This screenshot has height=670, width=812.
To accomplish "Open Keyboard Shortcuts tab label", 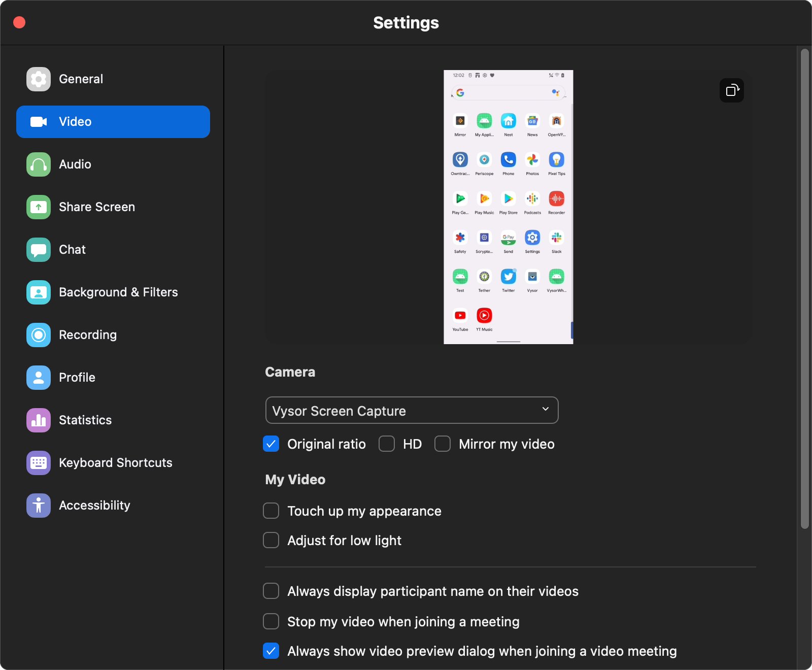I will coord(116,463).
